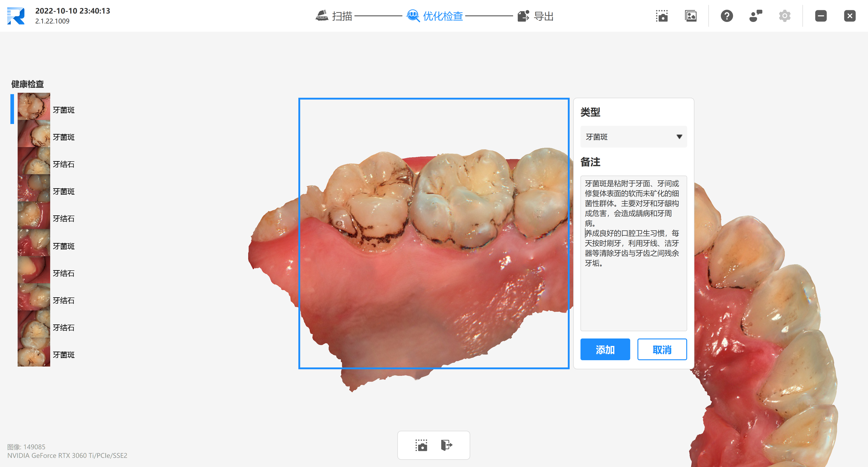
Task: Click the bottom toolbar exit icon
Action: pos(446,445)
